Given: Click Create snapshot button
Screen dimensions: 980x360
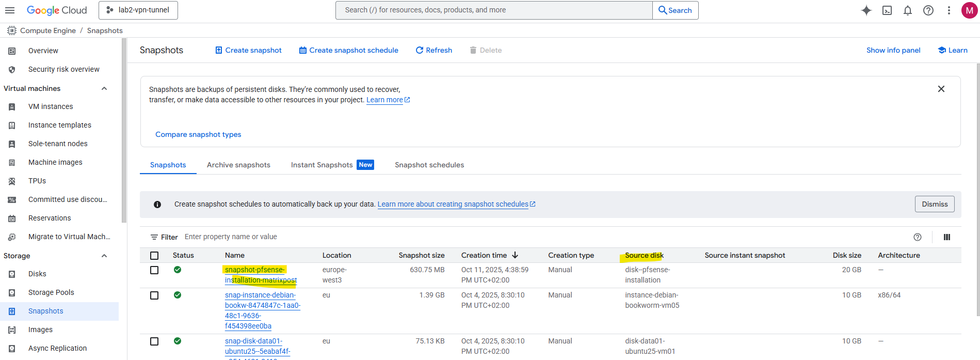Looking at the screenshot, I should point(248,50).
